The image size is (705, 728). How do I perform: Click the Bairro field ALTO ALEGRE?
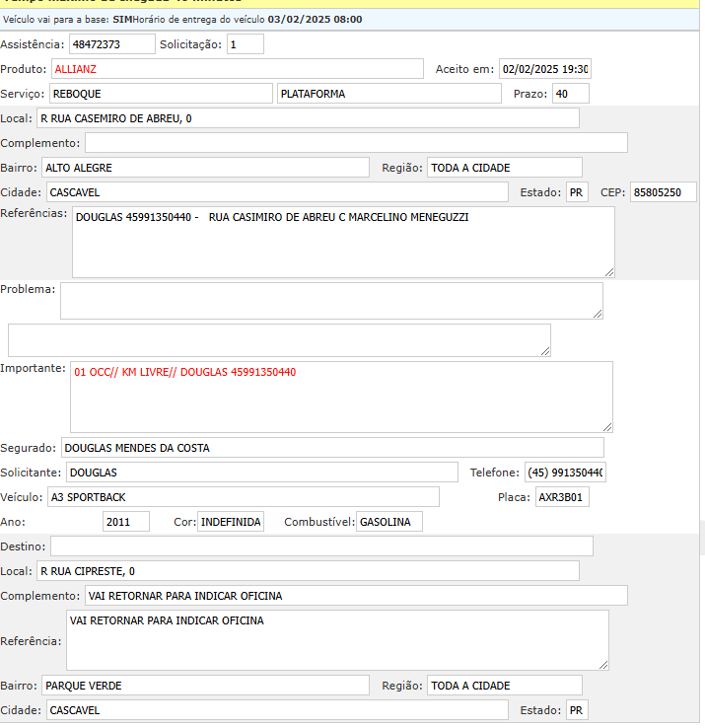click(x=206, y=167)
